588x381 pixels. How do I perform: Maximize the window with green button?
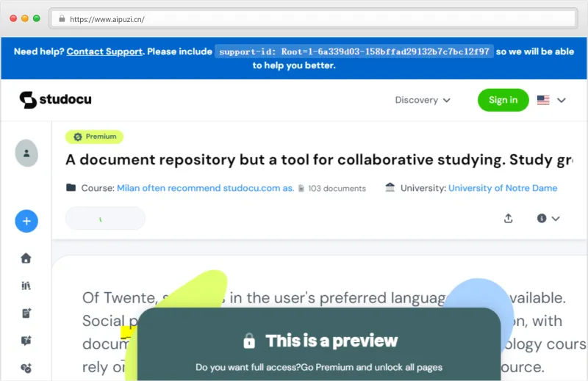point(36,18)
